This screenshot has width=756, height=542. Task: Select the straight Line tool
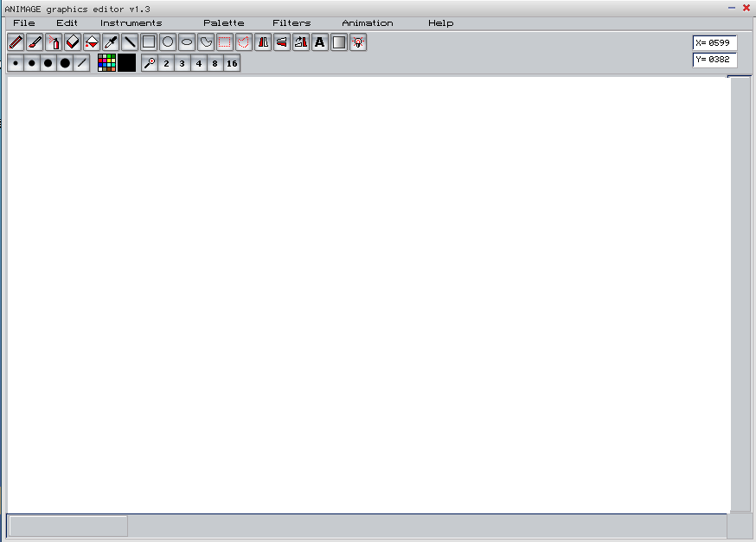(x=130, y=42)
